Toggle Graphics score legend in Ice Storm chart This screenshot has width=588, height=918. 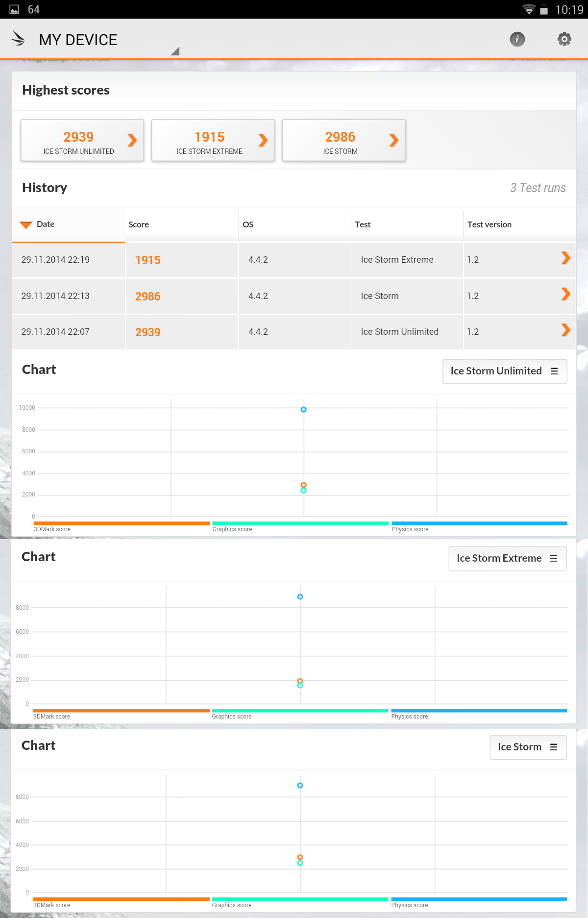[x=300, y=902]
